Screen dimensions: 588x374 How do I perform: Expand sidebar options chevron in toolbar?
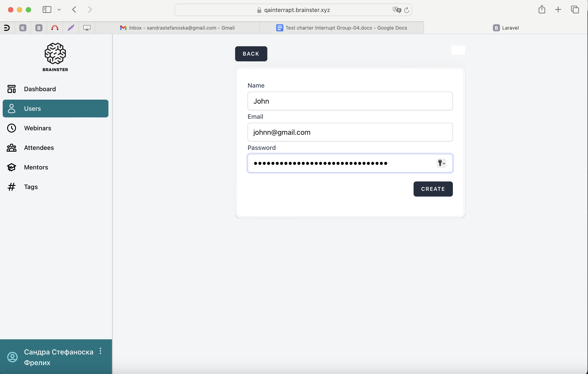(59, 10)
